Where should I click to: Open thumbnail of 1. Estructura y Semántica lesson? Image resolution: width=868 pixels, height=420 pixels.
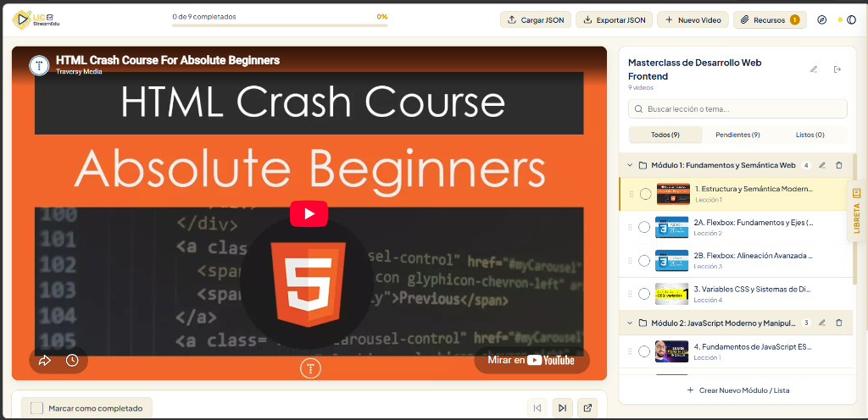(673, 194)
